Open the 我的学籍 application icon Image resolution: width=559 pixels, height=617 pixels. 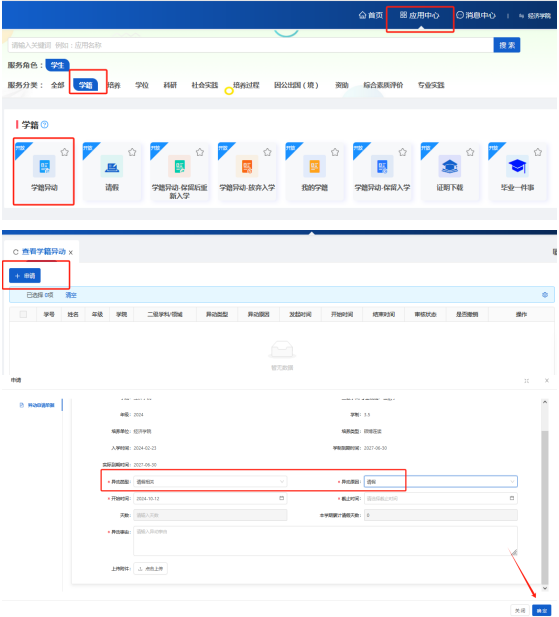click(314, 166)
